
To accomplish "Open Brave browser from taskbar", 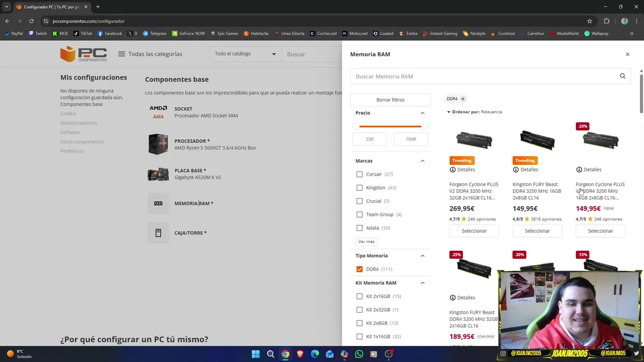I will pyautogui.click(x=300, y=354).
